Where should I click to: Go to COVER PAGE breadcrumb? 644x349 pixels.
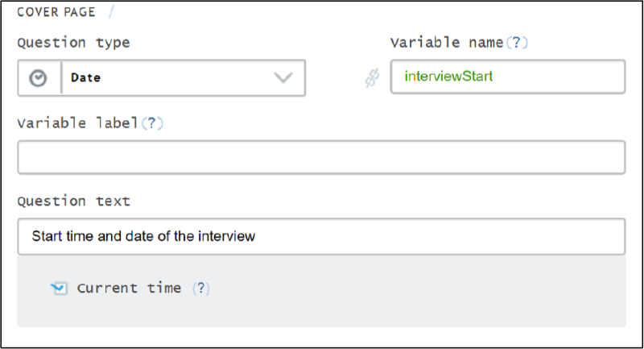(x=55, y=14)
